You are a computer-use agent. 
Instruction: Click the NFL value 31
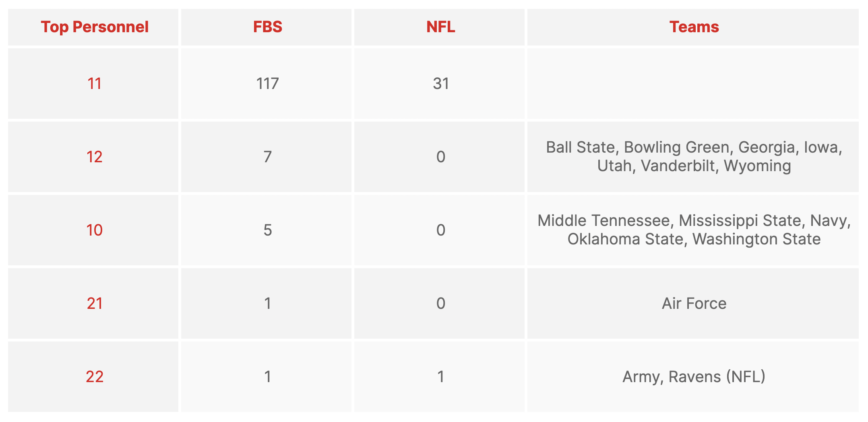coord(441,84)
